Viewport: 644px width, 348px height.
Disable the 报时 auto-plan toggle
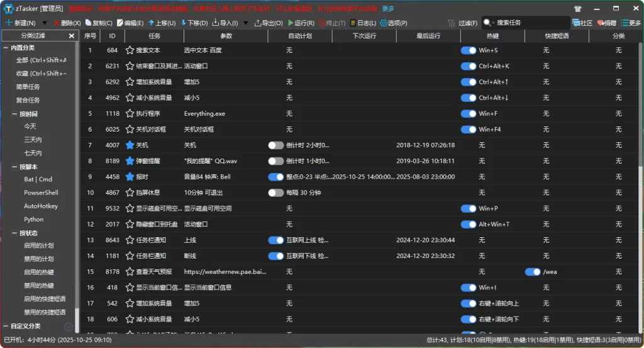click(276, 177)
